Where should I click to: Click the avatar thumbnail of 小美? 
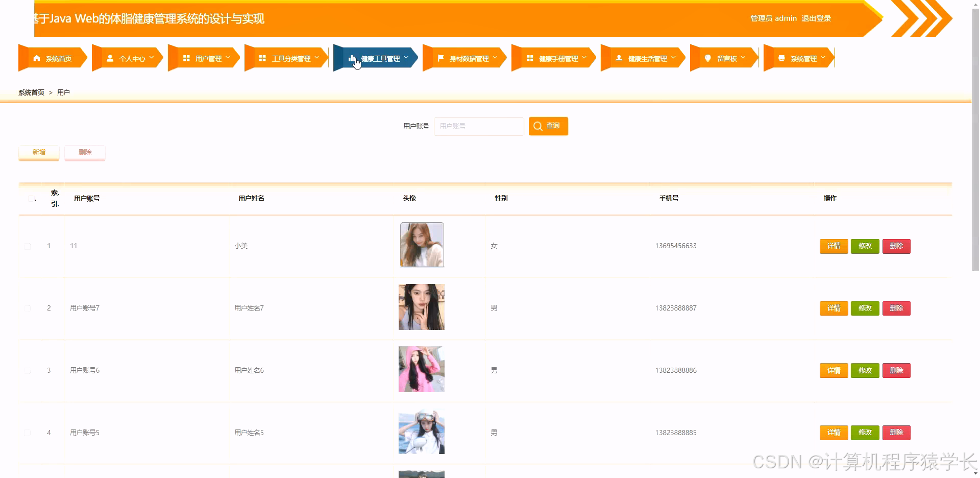tap(422, 245)
